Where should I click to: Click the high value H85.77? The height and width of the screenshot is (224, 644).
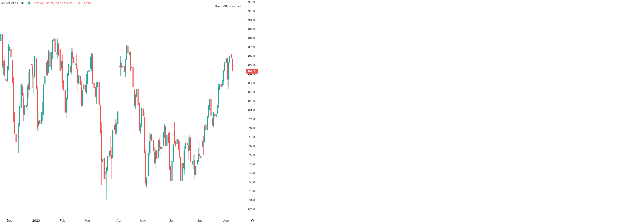coord(49,3)
